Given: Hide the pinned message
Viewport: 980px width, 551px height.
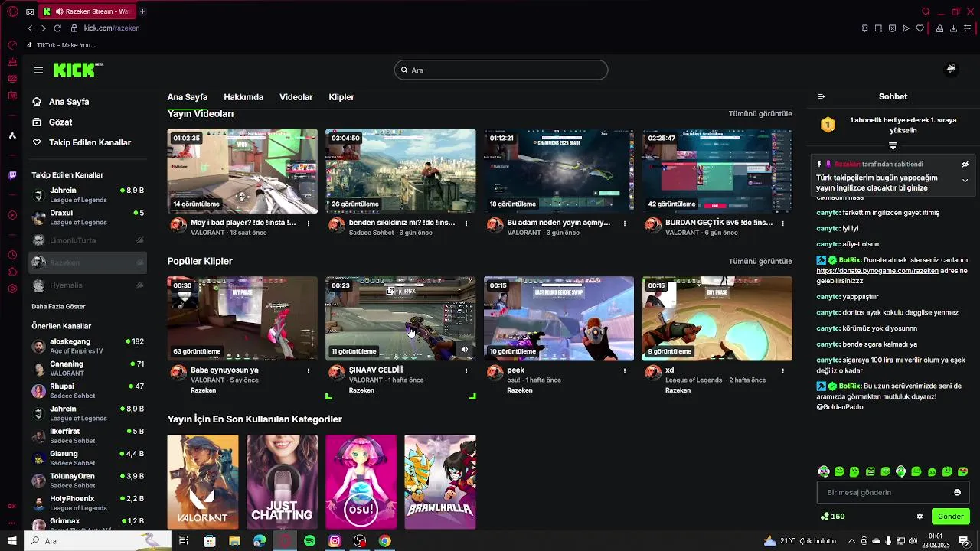Looking at the screenshot, I should click(965, 164).
